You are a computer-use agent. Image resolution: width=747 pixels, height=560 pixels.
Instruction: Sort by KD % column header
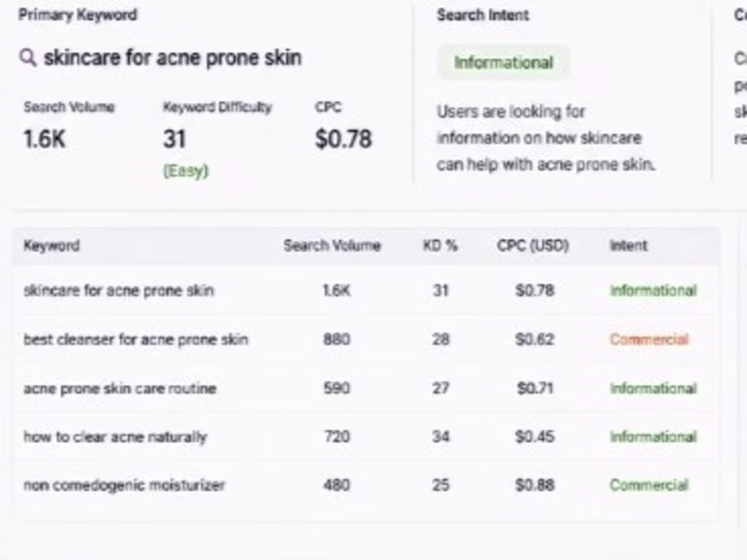[440, 246]
